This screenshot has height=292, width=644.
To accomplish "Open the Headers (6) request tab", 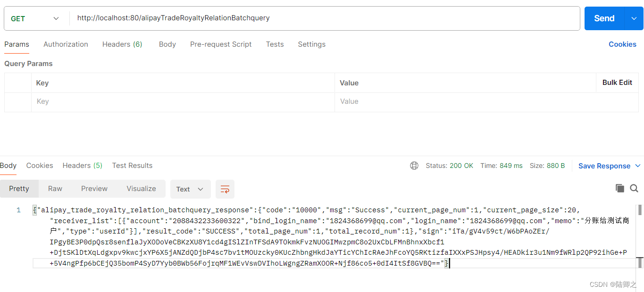I will [x=122, y=44].
